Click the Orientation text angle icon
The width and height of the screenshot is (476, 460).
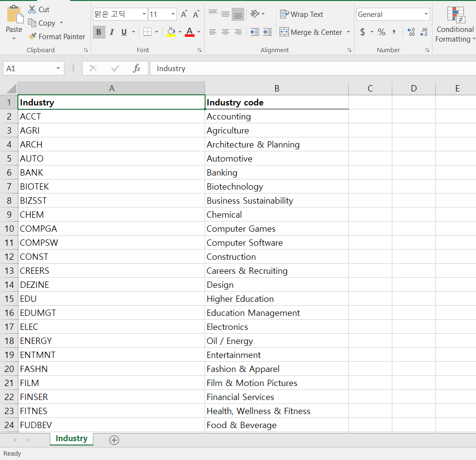[x=255, y=14]
